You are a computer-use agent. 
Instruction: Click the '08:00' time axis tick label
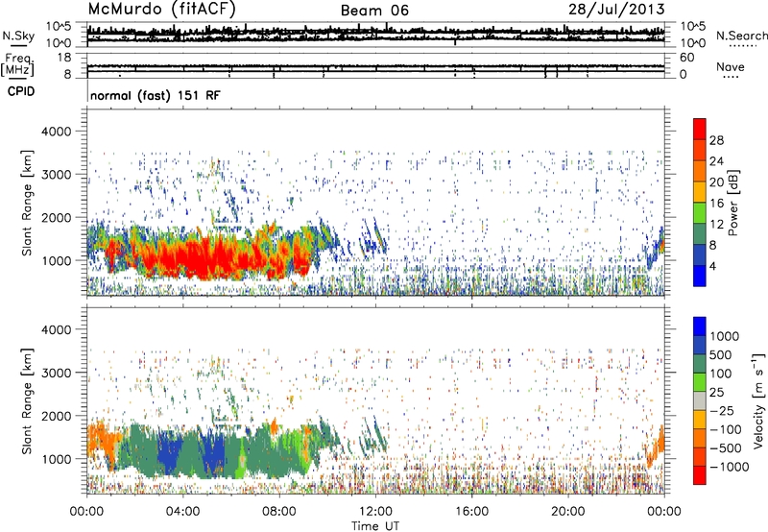(279, 512)
